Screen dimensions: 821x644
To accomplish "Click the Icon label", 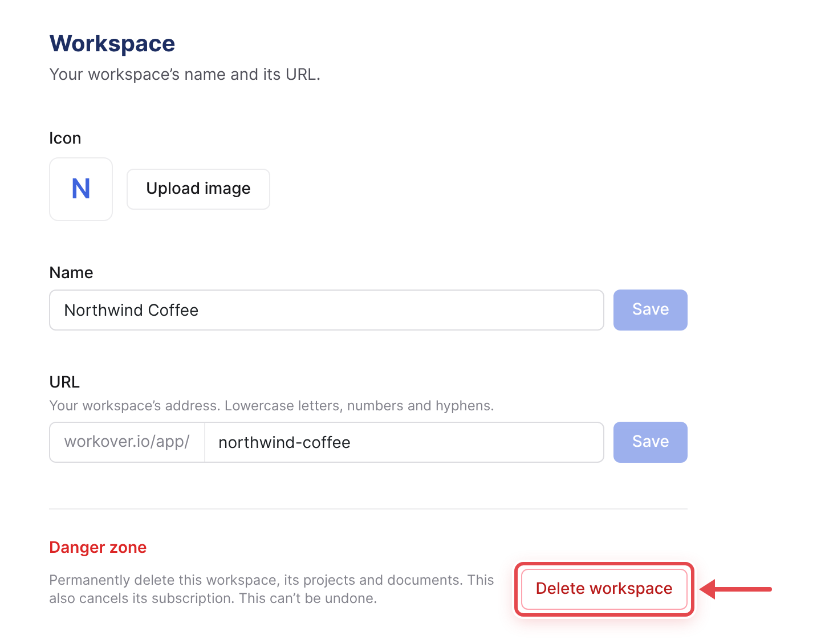I will click(65, 138).
